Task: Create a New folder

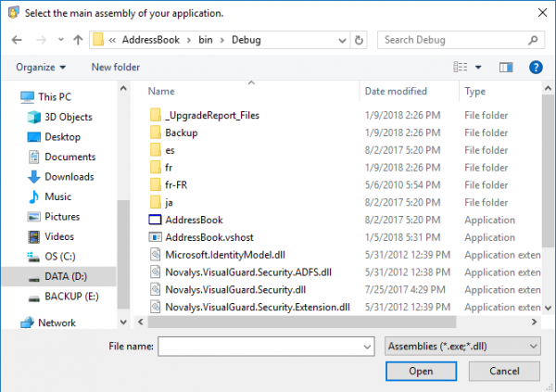Action: point(116,68)
